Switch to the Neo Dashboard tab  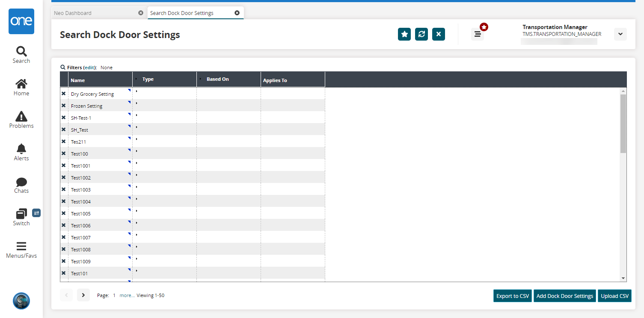pos(73,13)
